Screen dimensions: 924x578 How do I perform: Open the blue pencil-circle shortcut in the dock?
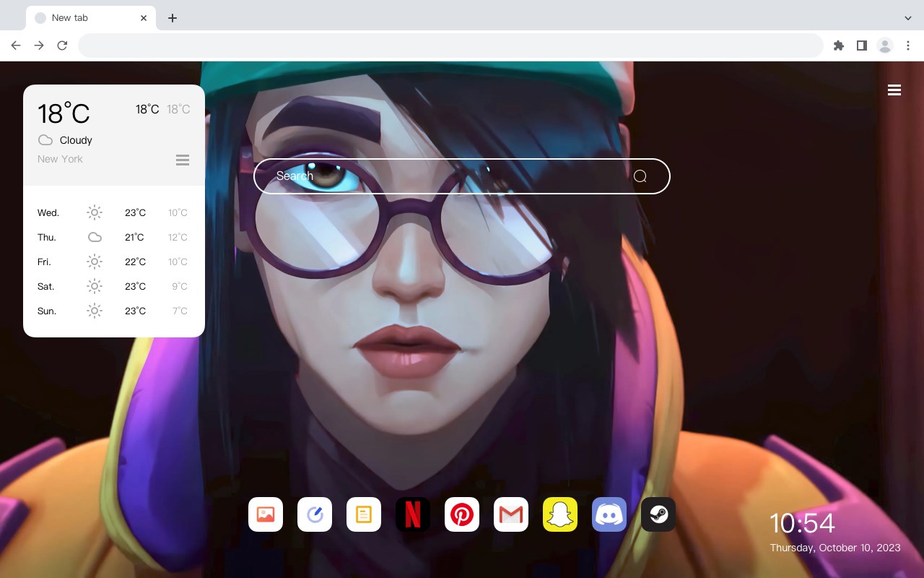(x=315, y=514)
